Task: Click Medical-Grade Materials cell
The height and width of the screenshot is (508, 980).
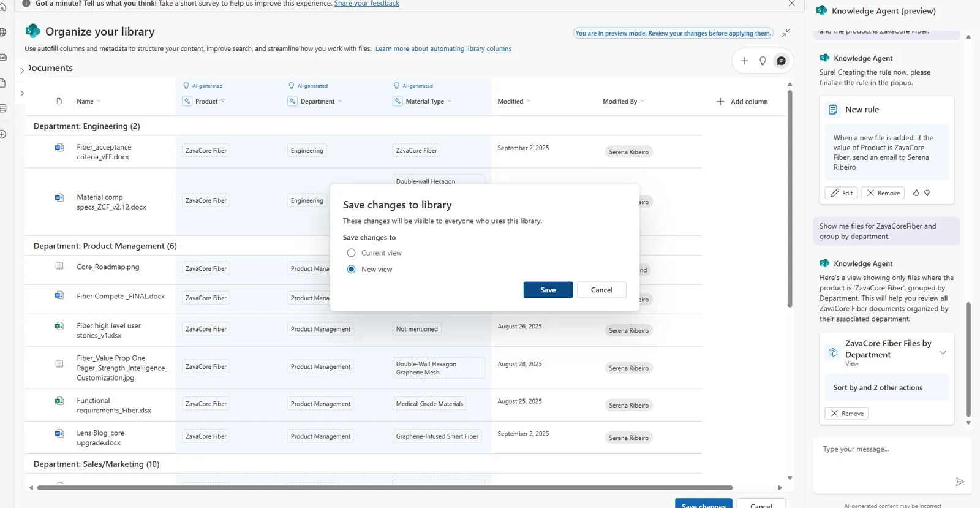Action: (x=429, y=404)
